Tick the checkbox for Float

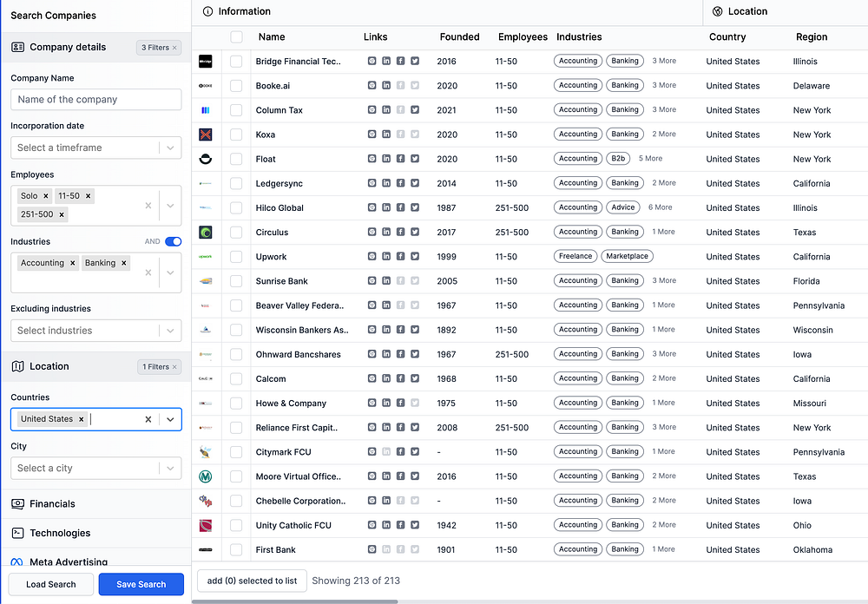click(236, 159)
